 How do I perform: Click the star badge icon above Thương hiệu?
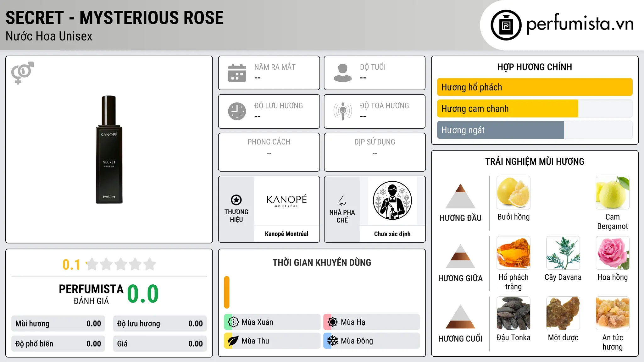pyautogui.click(x=236, y=200)
